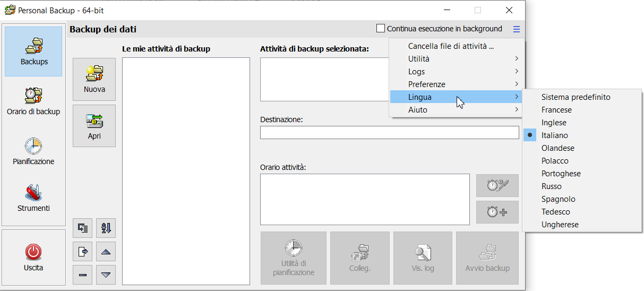Click the export task arrow icon

[x=82, y=251]
